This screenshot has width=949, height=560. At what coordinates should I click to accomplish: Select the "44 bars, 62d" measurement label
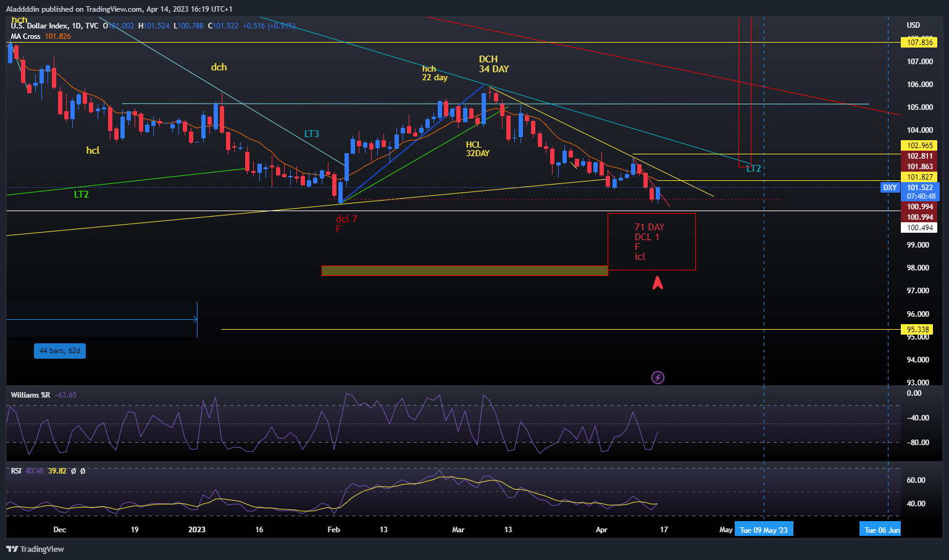[x=60, y=351]
